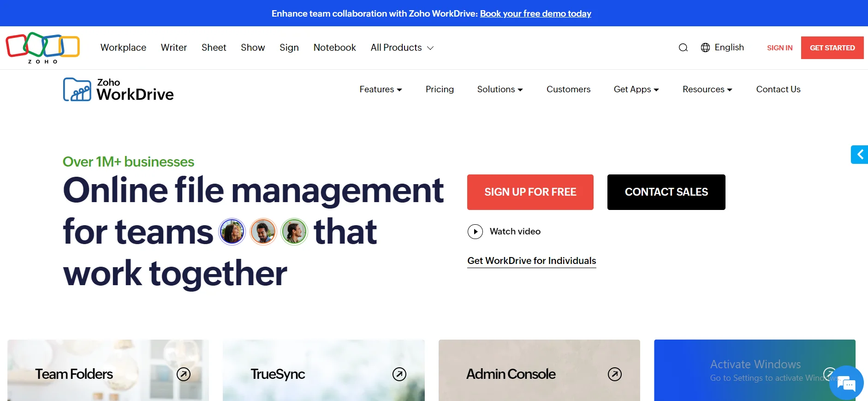Open the Admin Console card

539,371
